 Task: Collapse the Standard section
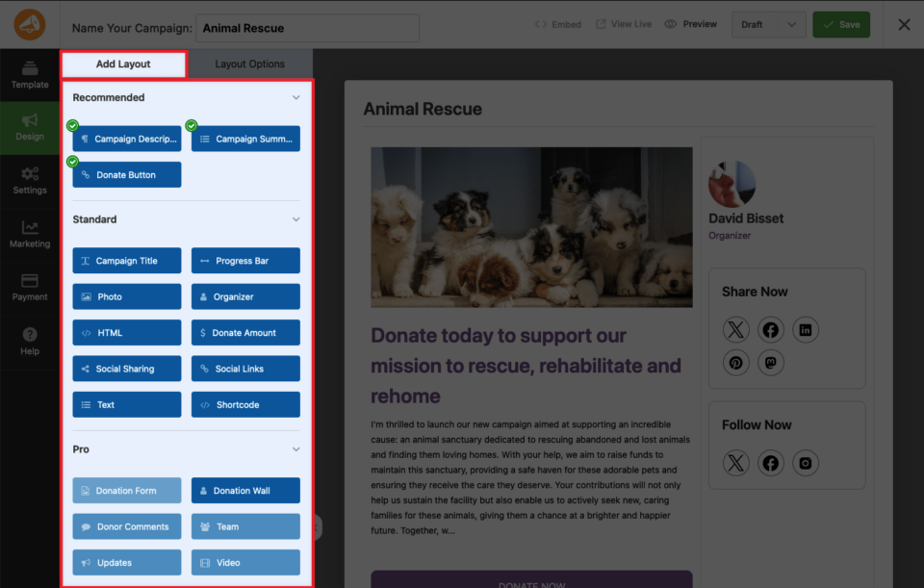pyautogui.click(x=295, y=219)
